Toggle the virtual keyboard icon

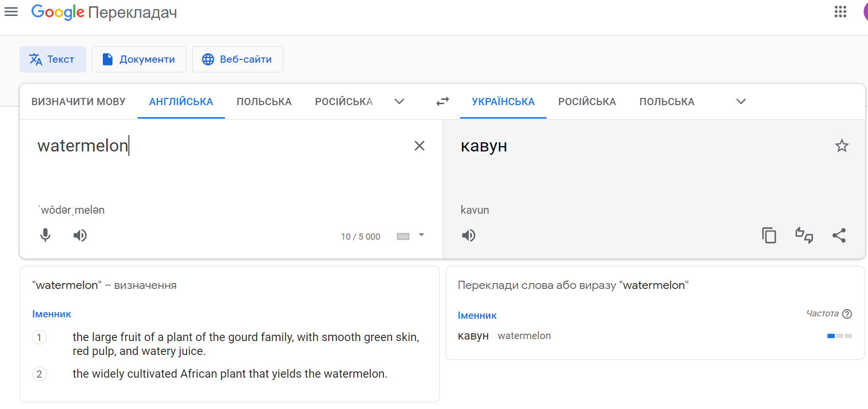[x=403, y=236]
